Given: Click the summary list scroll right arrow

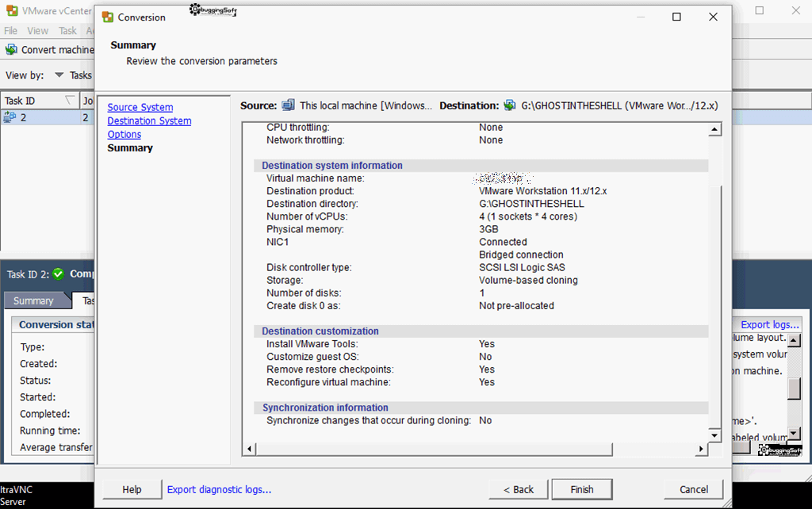Looking at the screenshot, I should click(701, 449).
